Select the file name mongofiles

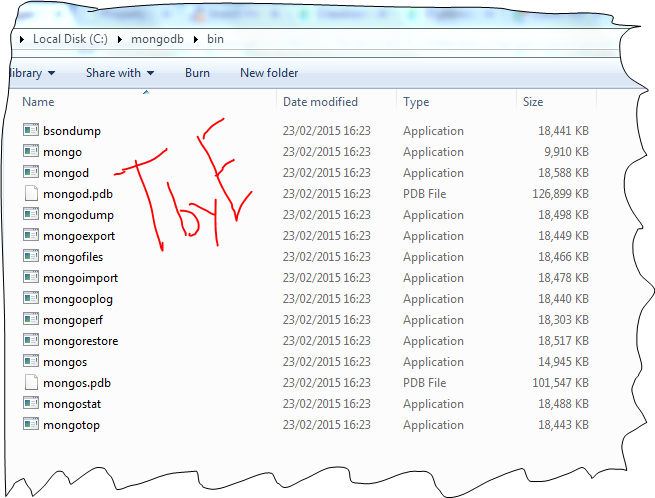(x=73, y=257)
